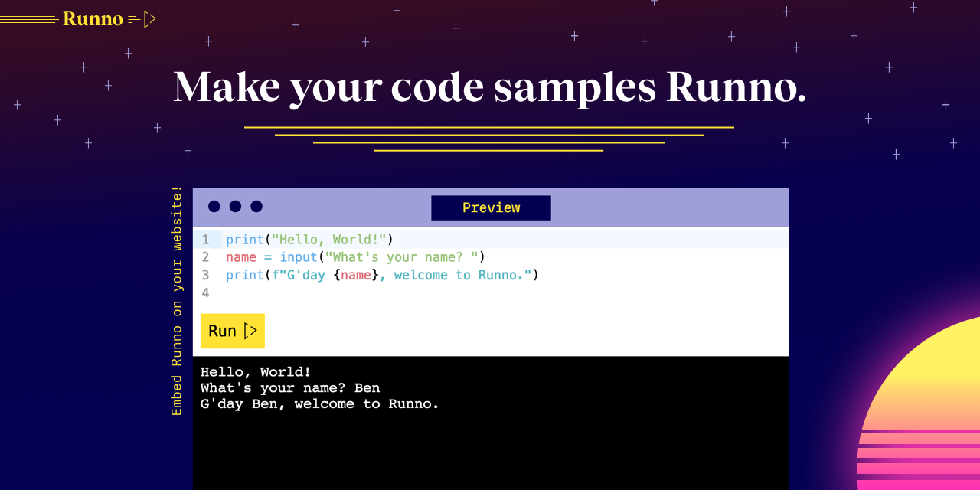Click the middle dark window dot
Viewport: 980px width, 490px height.
point(235,206)
